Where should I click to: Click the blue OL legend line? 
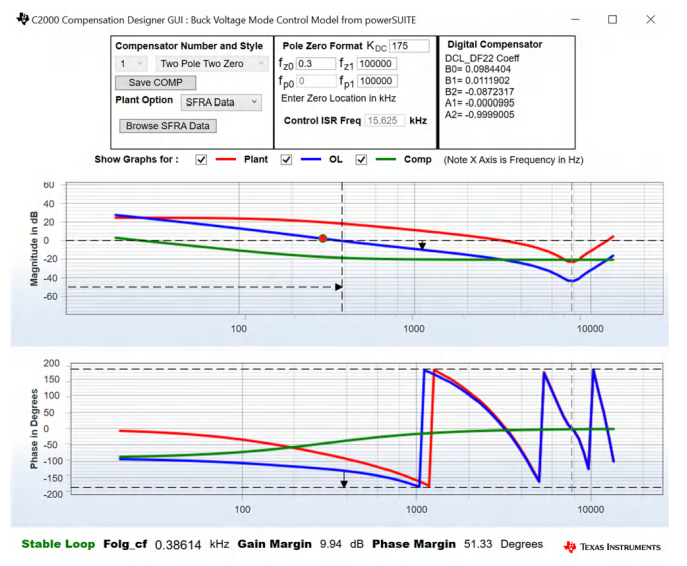[311, 159]
